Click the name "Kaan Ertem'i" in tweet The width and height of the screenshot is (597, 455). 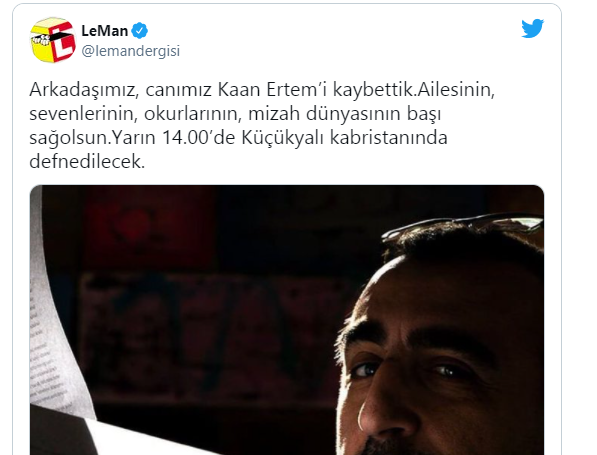272,90
